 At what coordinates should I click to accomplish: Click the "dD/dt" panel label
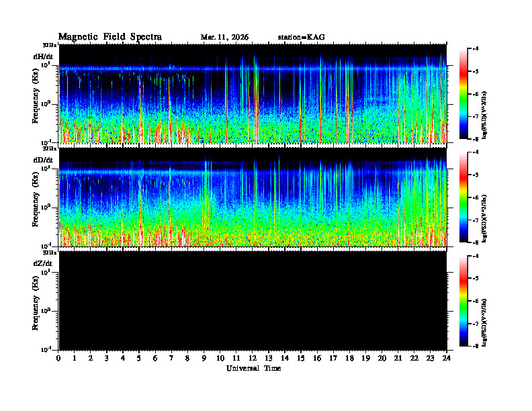click(x=43, y=160)
